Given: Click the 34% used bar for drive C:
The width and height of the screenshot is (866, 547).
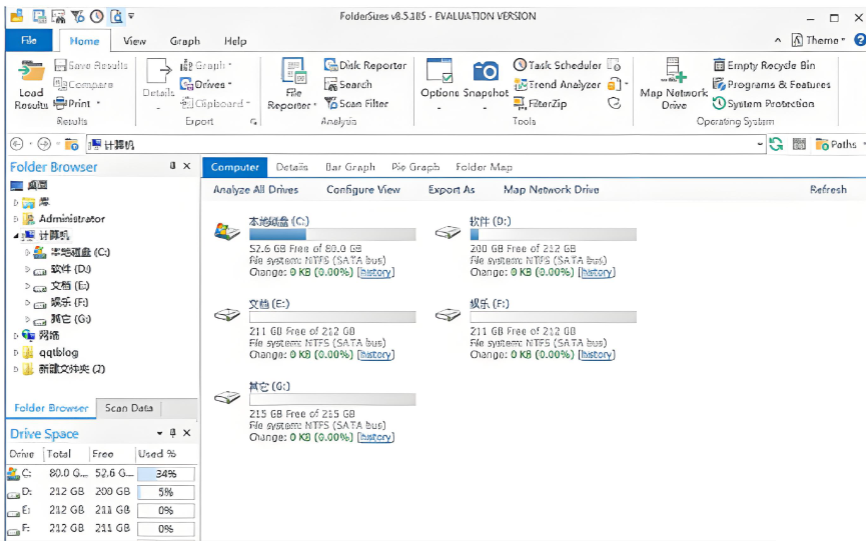Looking at the screenshot, I should click(x=166, y=473).
